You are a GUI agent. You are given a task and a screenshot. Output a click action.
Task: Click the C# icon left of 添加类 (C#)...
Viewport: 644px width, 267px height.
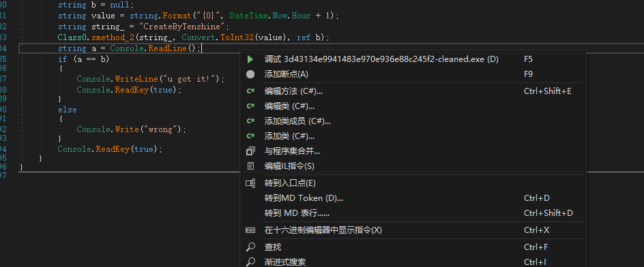(250, 136)
